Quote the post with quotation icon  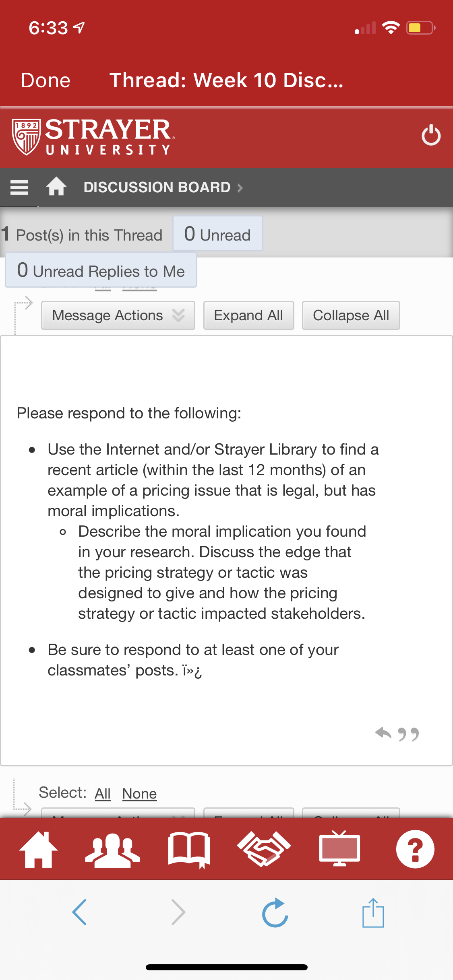[x=408, y=734]
